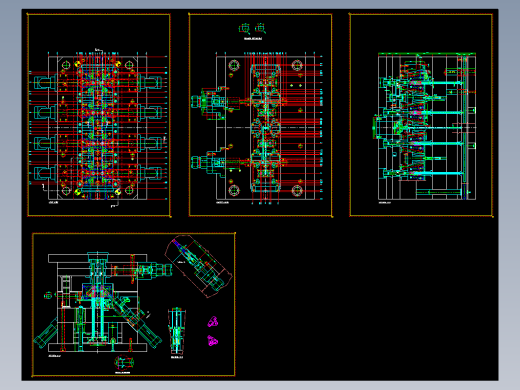The image size is (520, 390).
Task: Click the right projection symbol above middle drawing
Action: tap(261, 29)
